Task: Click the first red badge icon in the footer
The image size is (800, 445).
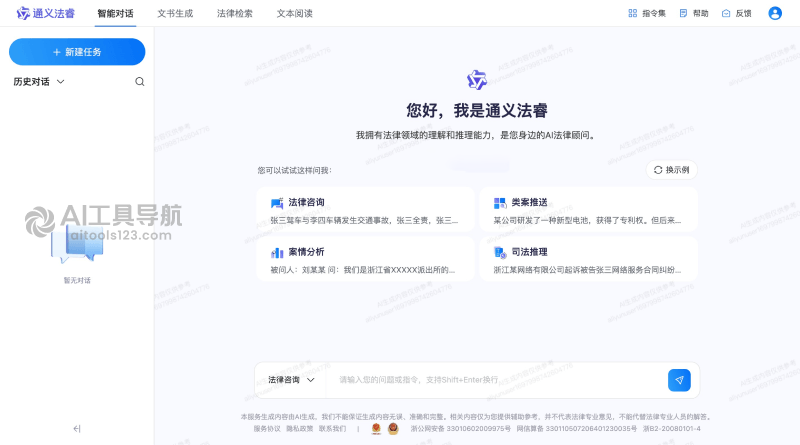Action: [x=376, y=429]
